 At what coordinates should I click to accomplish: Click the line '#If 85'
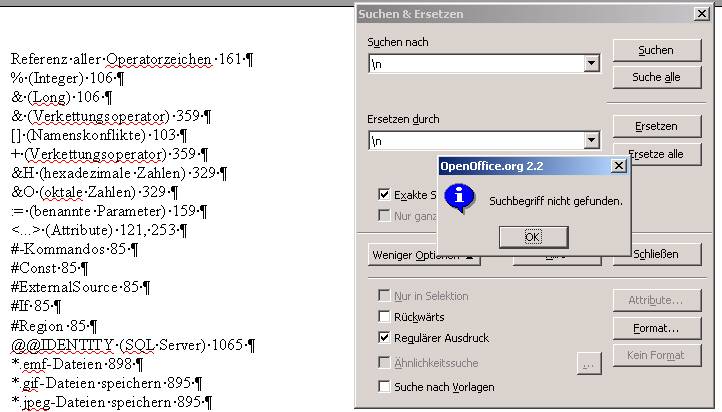pos(36,306)
